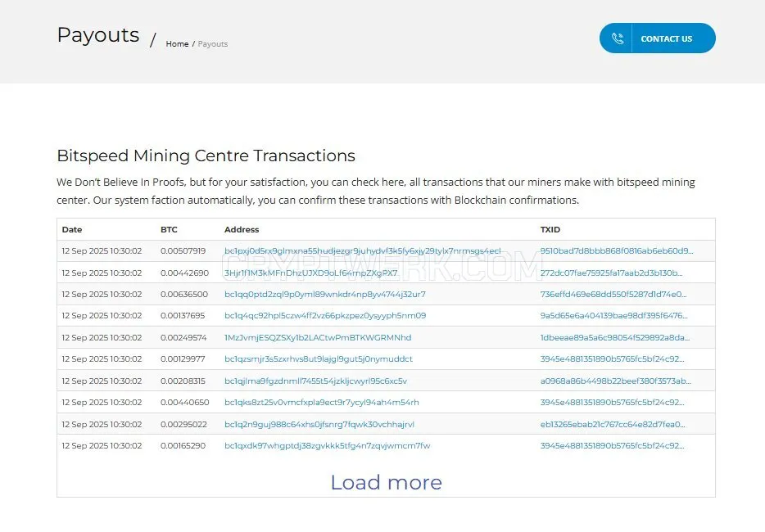Open address bc1qq0ptd2zql9p0yml89wnkdr4np8yv4744j32ur7
Image resolution: width=765 pixels, height=532 pixels.
[x=325, y=294]
